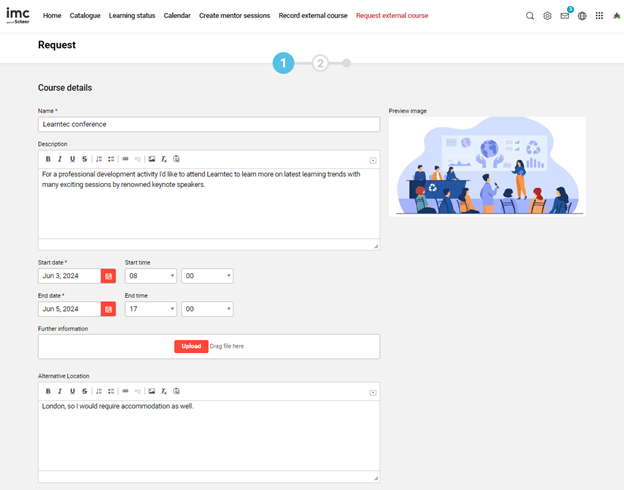Expand the Start time hour dropdown
The image size is (624, 490).
(150, 276)
